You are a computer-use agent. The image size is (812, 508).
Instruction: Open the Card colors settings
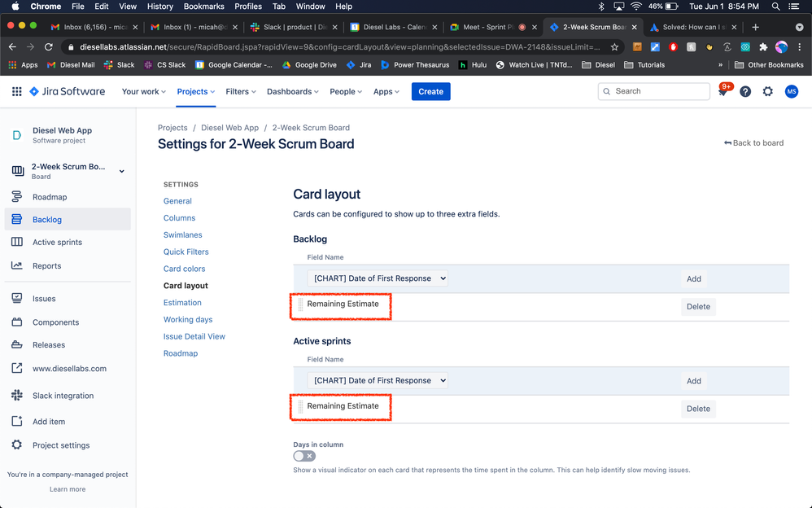pos(185,269)
